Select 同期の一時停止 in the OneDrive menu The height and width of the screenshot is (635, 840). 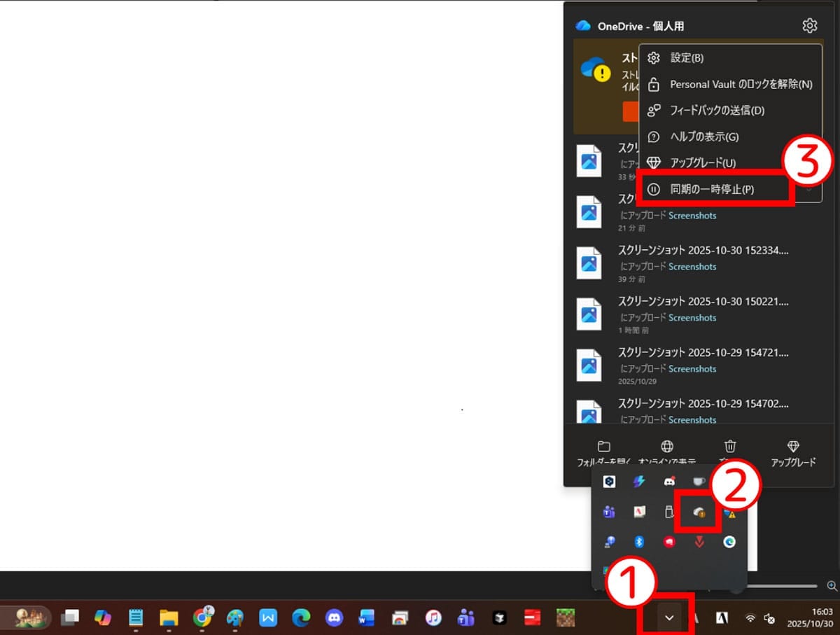click(x=714, y=188)
